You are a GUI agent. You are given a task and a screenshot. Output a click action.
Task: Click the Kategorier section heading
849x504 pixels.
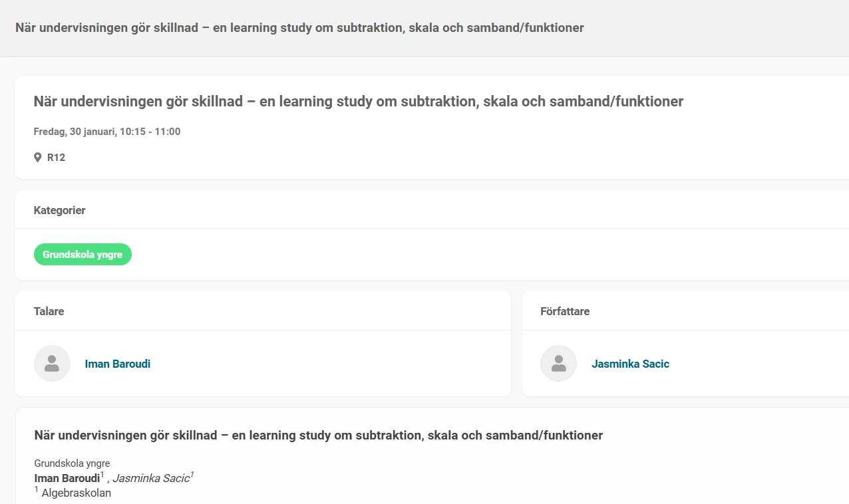(59, 210)
